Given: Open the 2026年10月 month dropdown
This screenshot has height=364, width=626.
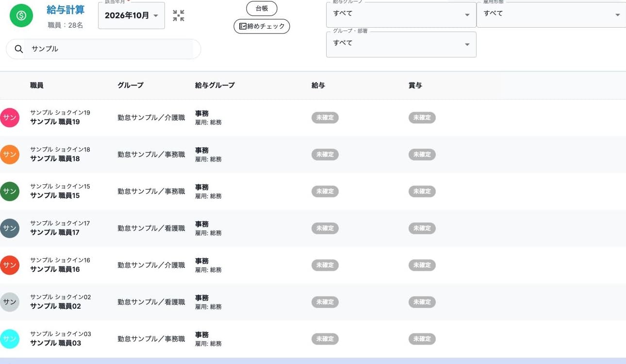Looking at the screenshot, I should [x=132, y=16].
